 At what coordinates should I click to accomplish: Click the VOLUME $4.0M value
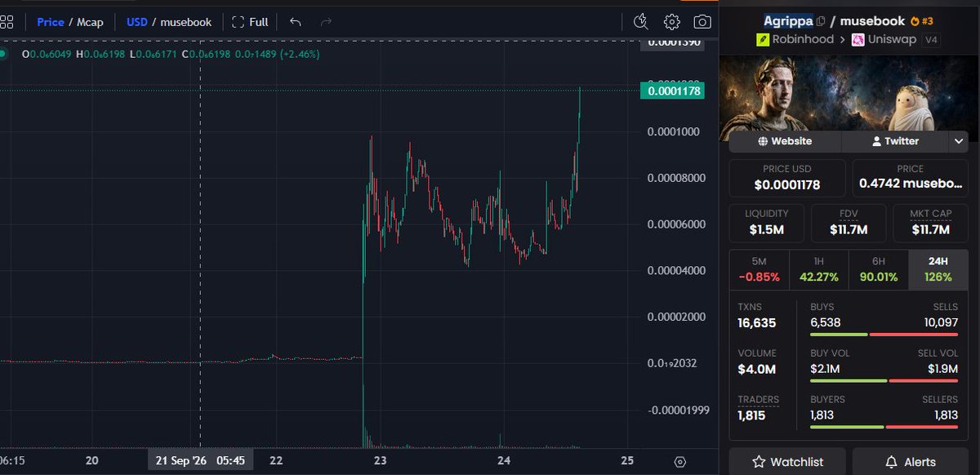[756, 370]
